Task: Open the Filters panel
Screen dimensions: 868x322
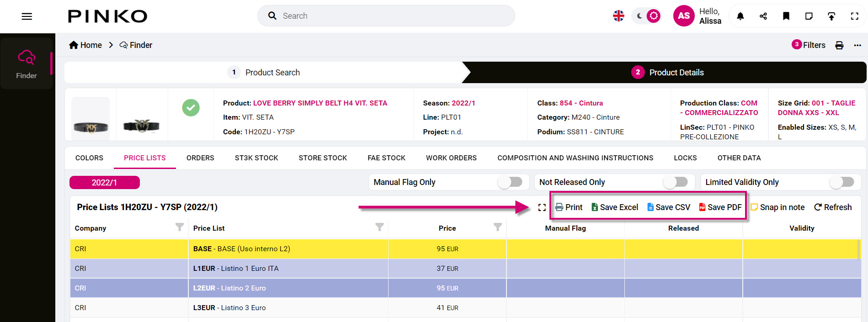Action: pos(809,45)
